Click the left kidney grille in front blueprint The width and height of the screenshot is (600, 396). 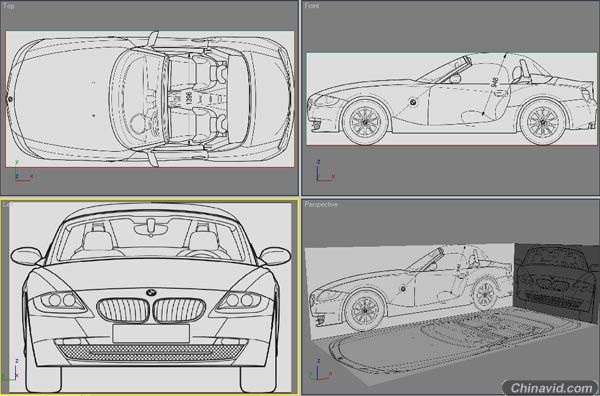point(122,310)
